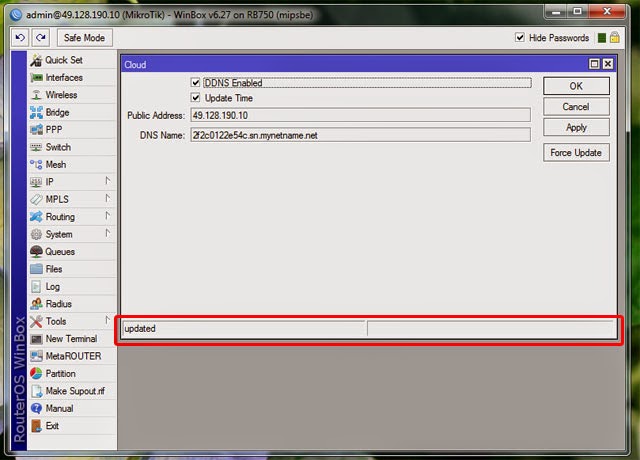Click the Partition pie icon
This screenshot has width=640, height=460.
click(x=36, y=373)
